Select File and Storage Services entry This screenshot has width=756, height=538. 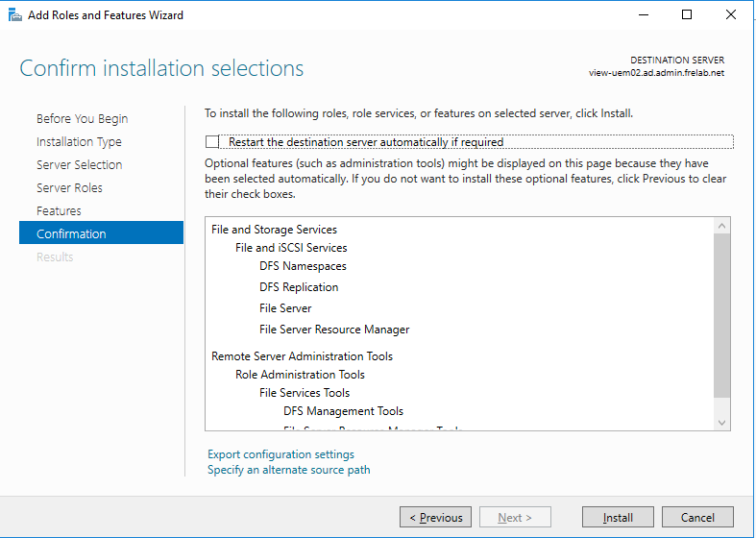coord(274,230)
